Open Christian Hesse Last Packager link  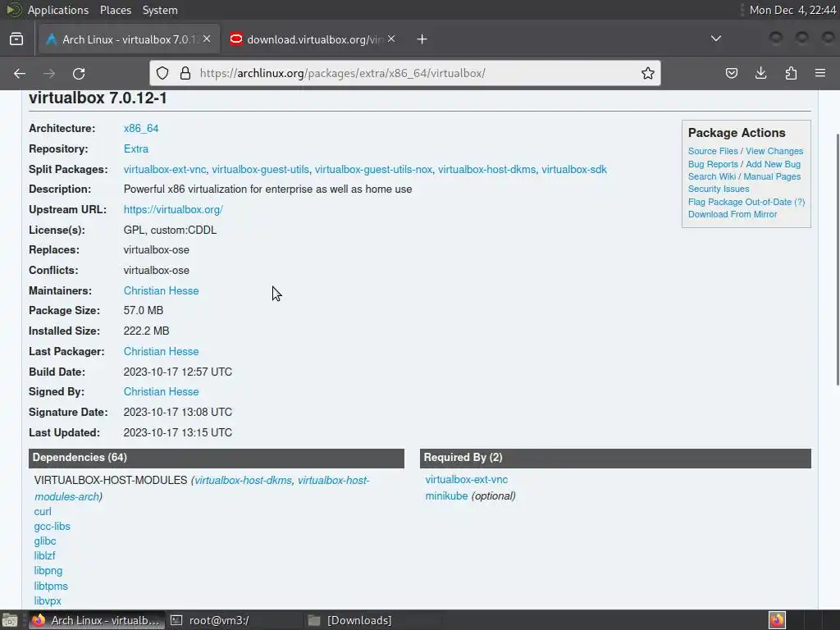point(162,351)
